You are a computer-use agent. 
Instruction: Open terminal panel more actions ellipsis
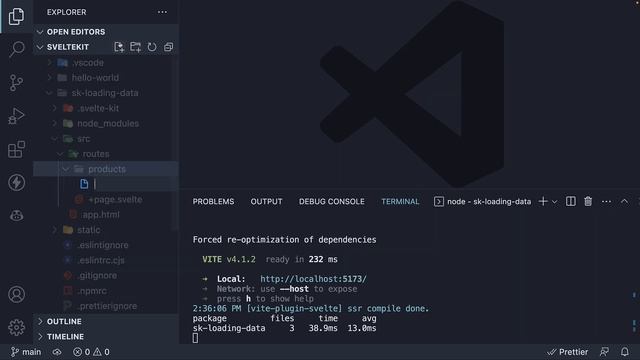tap(606, 202)
